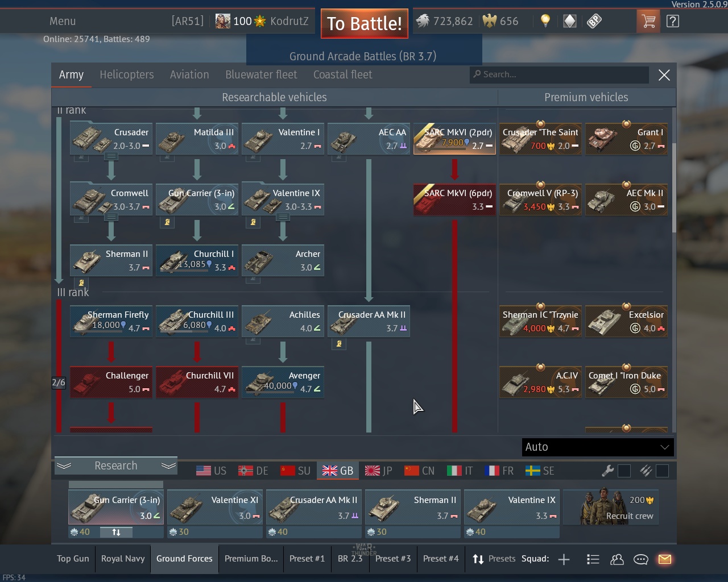Image resolution: width=728 pixels, height=582 pixels.
Task: Swap crew on Gun Carrier slot arrows
Action: tap(116, 533)
